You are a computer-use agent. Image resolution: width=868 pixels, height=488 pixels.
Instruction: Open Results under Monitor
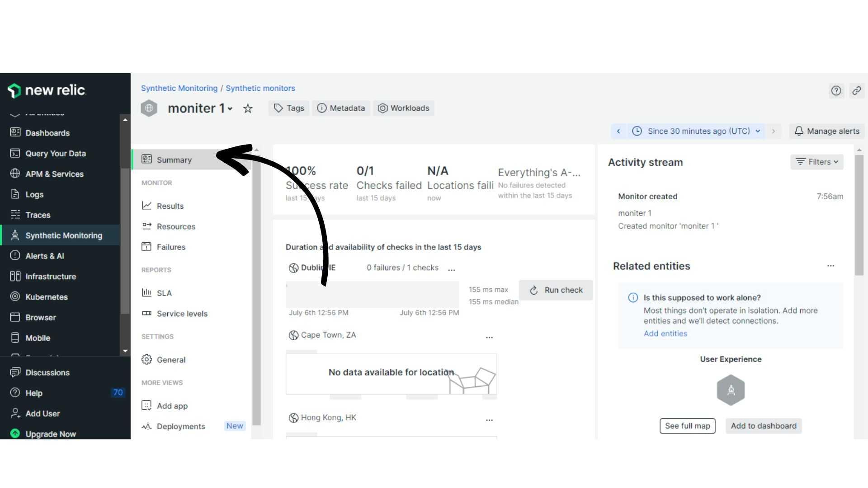[x=170, y=206]
